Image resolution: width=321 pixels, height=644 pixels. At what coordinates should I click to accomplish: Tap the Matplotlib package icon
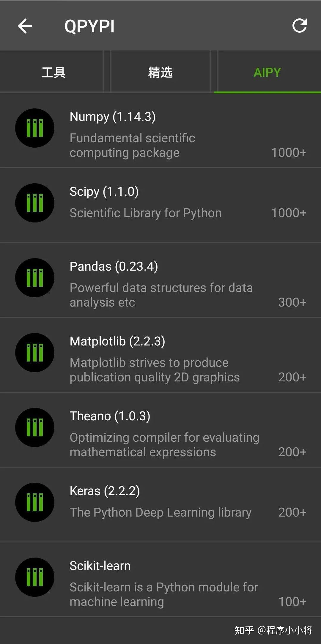(35, 353)
